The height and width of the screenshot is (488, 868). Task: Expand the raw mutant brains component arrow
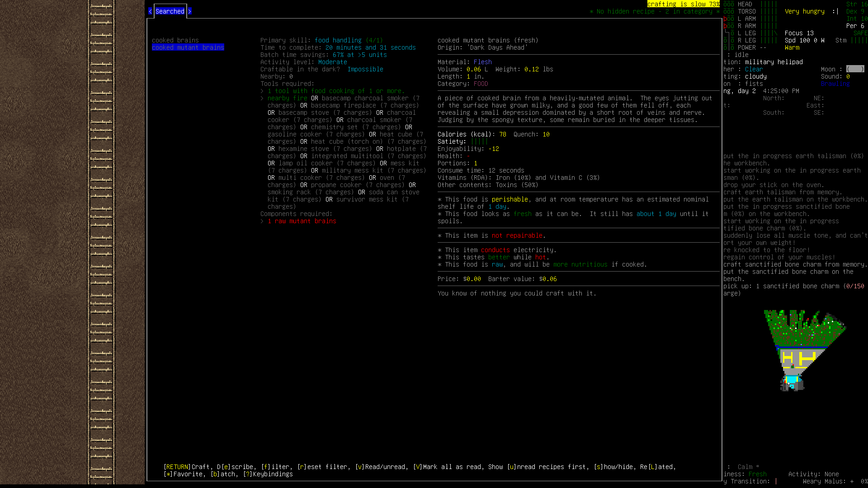[262, 221]
